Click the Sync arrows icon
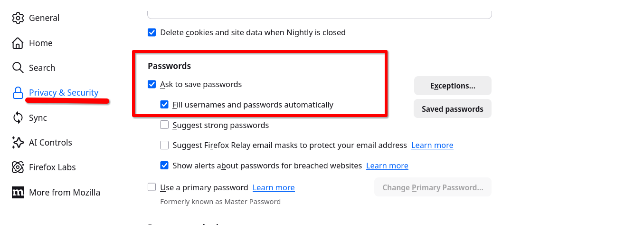The height and width of the screenshot is (225, 644). click(18, 117)
